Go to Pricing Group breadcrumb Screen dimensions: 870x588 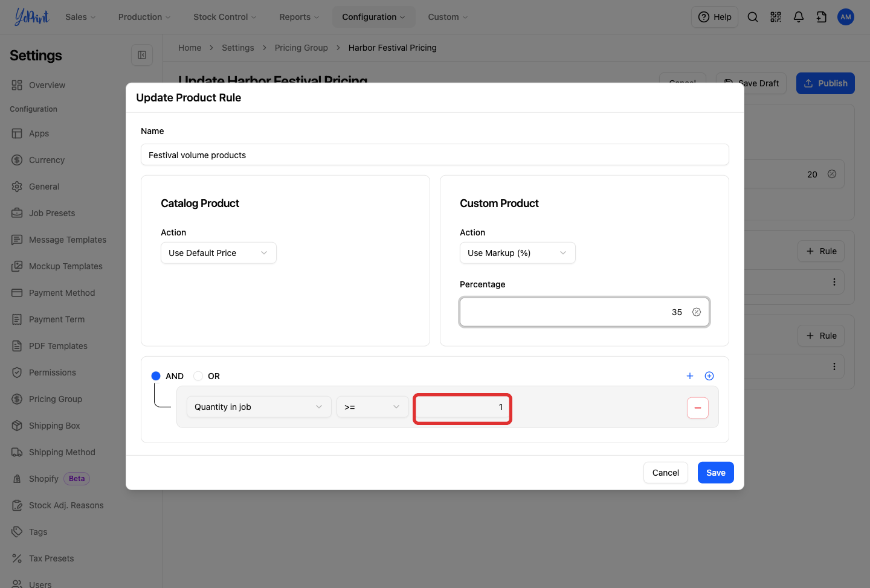(301, 48)
